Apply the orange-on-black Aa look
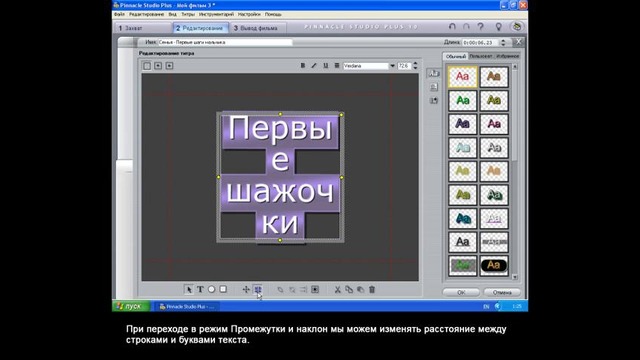Screen dimensions: 640x360 tap(494, 265)
